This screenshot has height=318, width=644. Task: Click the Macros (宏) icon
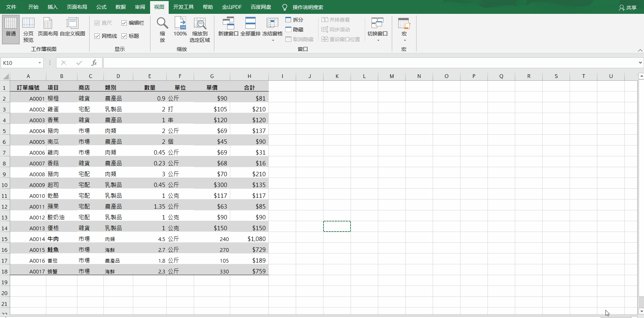click(404, 24)
